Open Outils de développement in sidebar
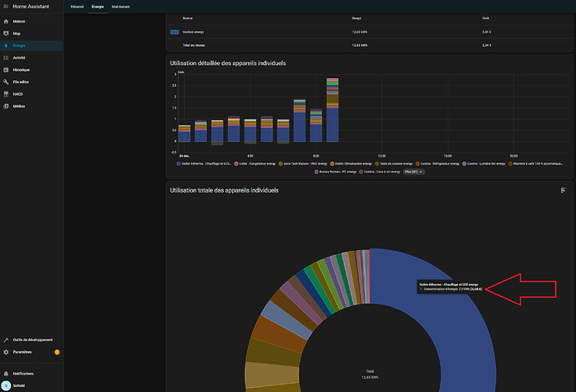 point(32,340)
